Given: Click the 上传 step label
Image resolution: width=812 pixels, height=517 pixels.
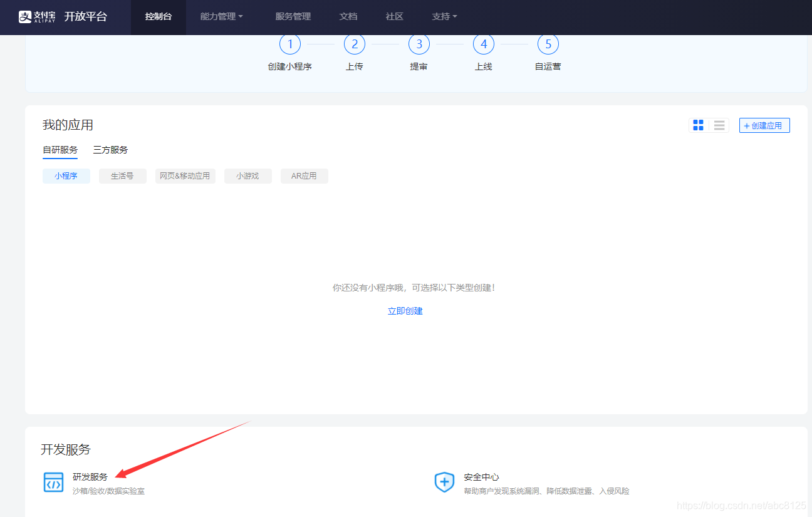Looking at the screenshot, I should 355,66.
